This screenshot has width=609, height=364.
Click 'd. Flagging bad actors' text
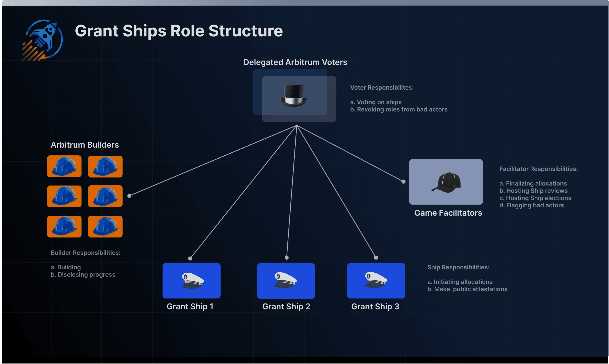532,205
